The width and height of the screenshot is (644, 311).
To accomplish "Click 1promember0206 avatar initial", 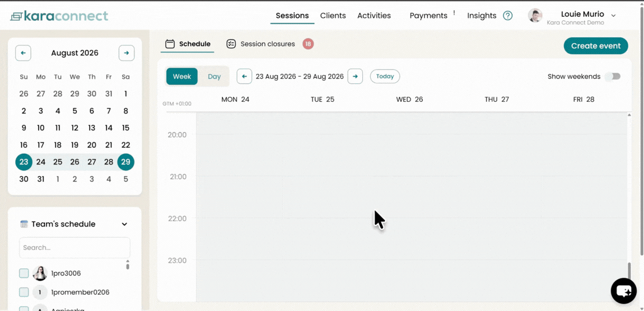I will 40,292.
